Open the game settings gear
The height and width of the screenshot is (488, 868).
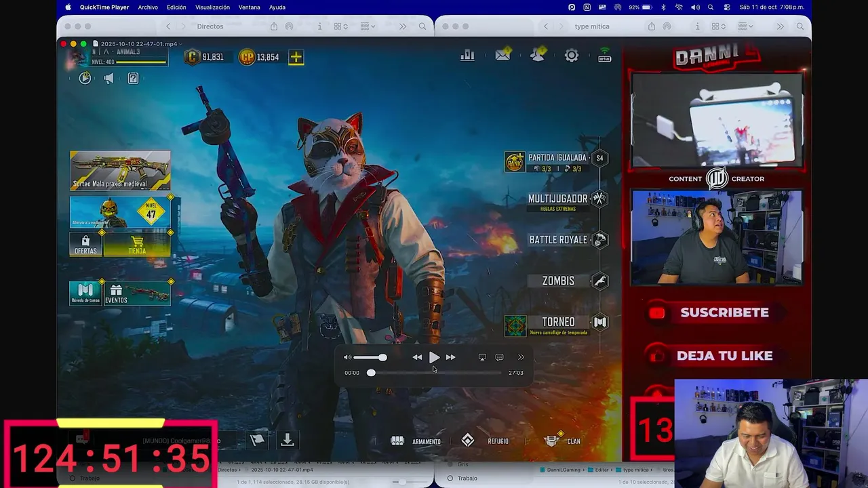(x=572, y=56)
